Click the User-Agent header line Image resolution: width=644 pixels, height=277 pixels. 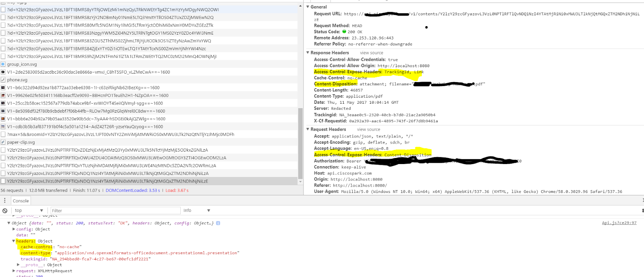468,192
